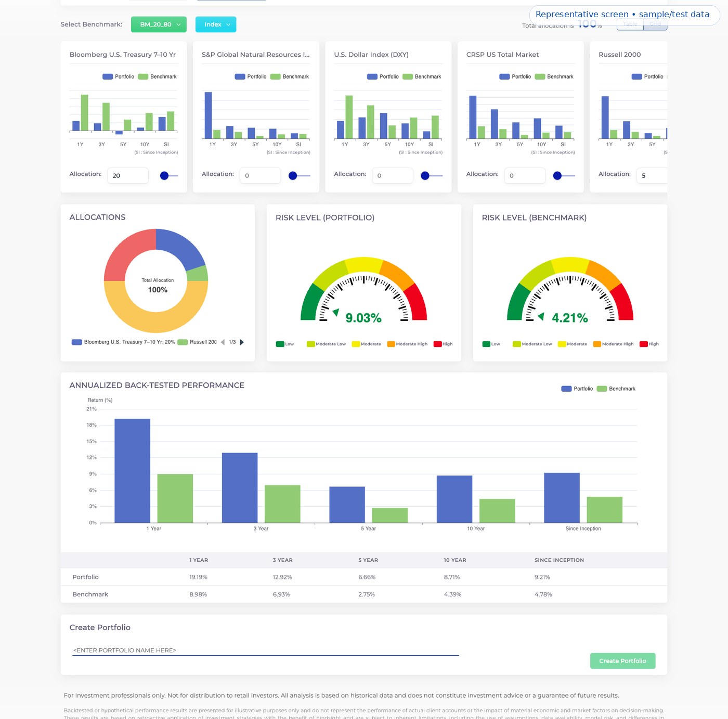
Task: Click Portfolio 1 Year value 19.19%
Action: (x=198, y=577)
